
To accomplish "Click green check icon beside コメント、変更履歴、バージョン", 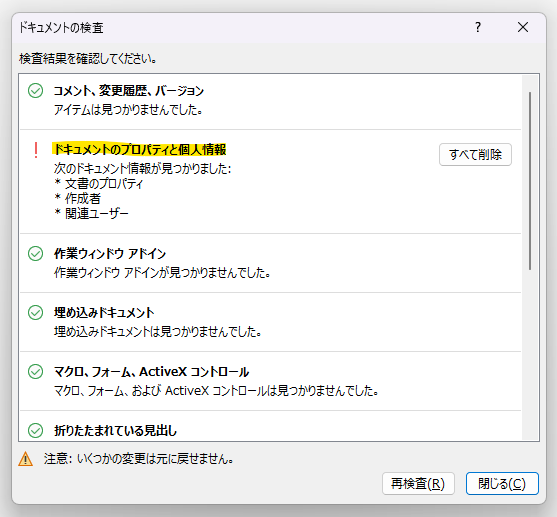I will (36, 91).
